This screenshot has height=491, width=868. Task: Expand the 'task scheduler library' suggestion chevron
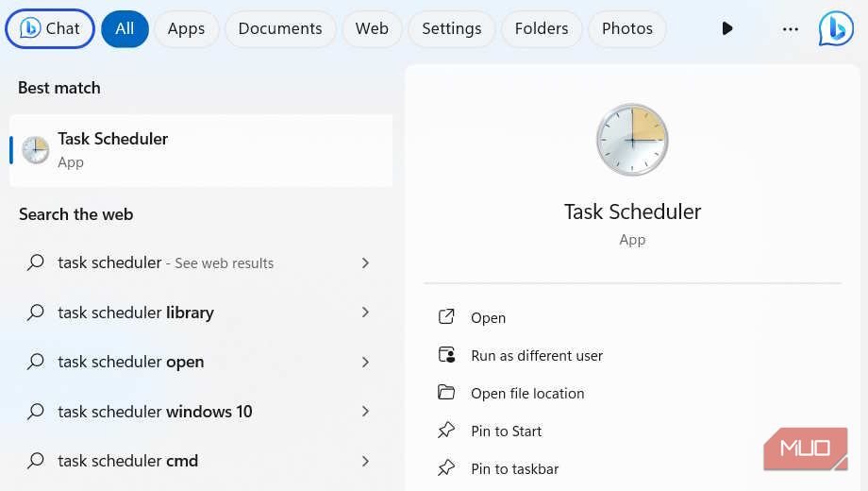tap(365, 313)
